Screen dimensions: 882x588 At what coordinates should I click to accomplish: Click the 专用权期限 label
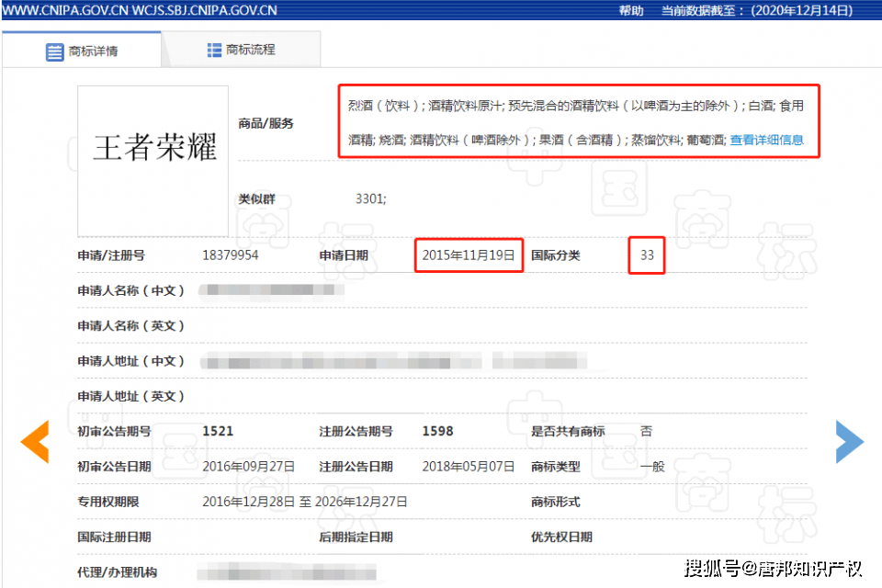click(x=108, y=502)
